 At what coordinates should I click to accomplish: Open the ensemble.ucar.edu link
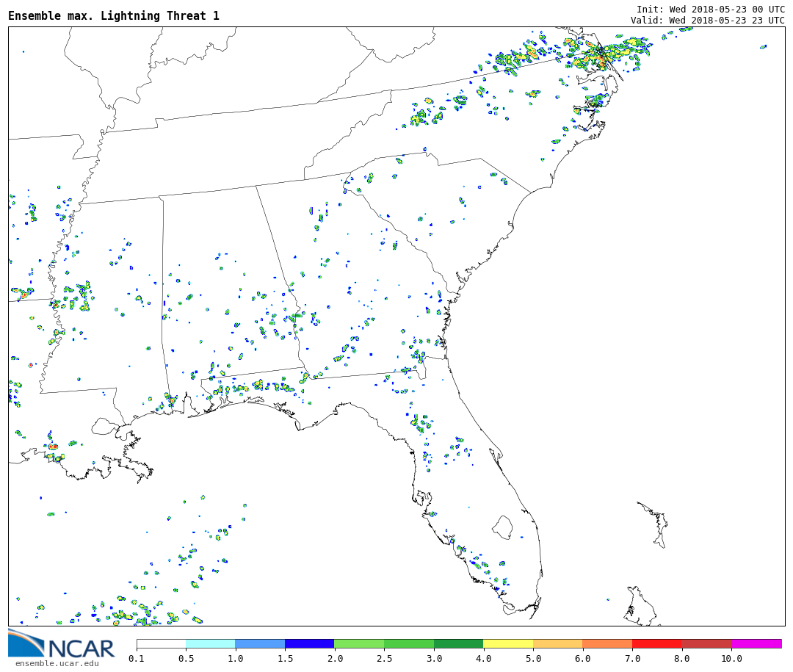pyautogui.click(x=57, y=664)
